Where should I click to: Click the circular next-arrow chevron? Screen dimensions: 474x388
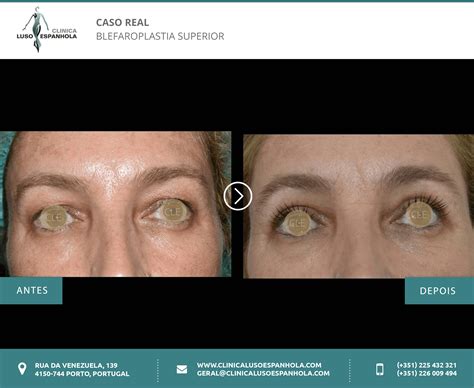click(238, 196)
